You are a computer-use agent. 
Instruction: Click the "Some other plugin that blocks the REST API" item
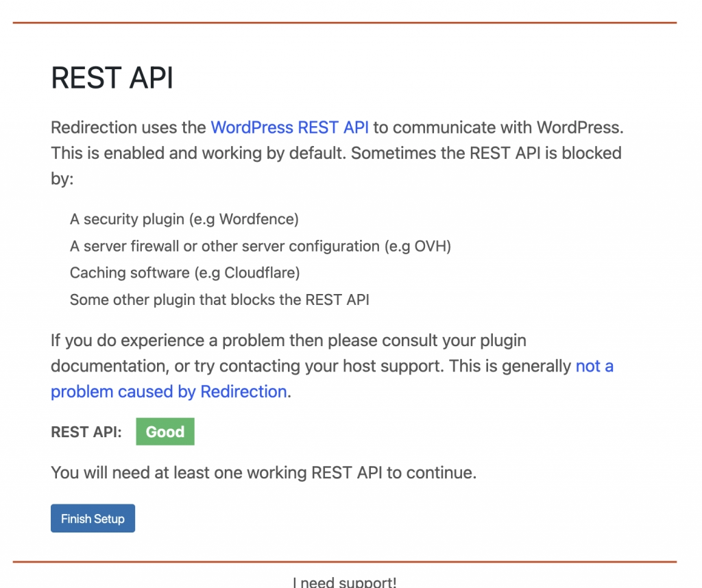click(x=219, y=299)
